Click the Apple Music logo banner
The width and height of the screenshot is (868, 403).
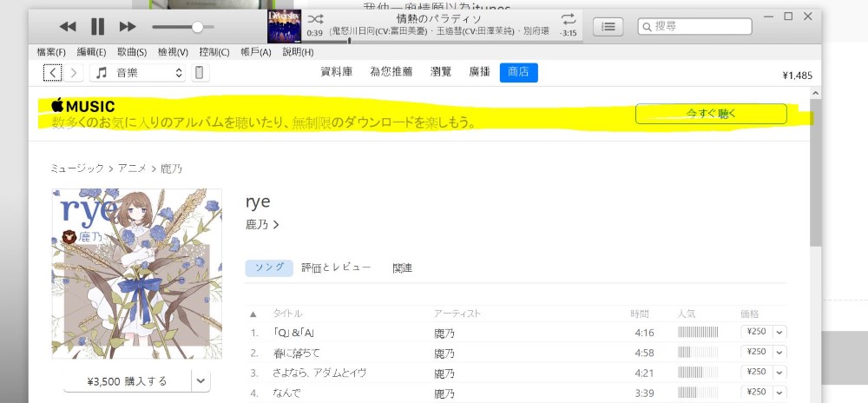click(x=83, y=106)
